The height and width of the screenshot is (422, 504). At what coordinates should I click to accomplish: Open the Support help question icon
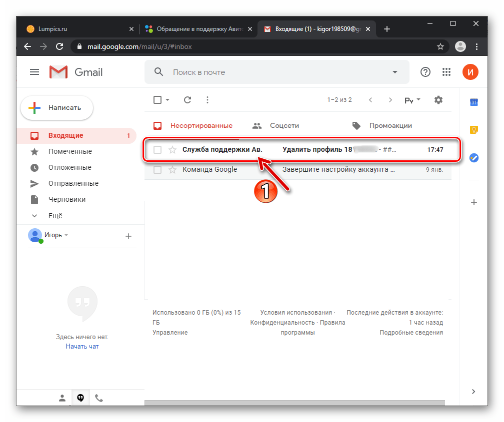(x=425, y=72)
